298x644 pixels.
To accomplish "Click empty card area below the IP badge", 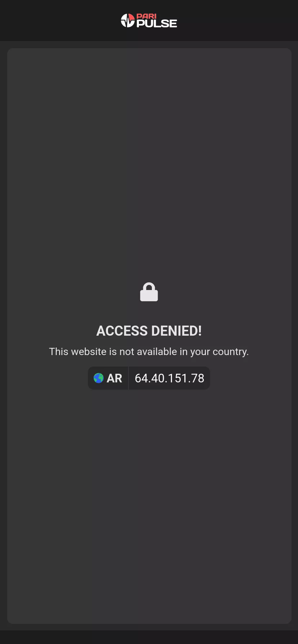I will [149, 503].
